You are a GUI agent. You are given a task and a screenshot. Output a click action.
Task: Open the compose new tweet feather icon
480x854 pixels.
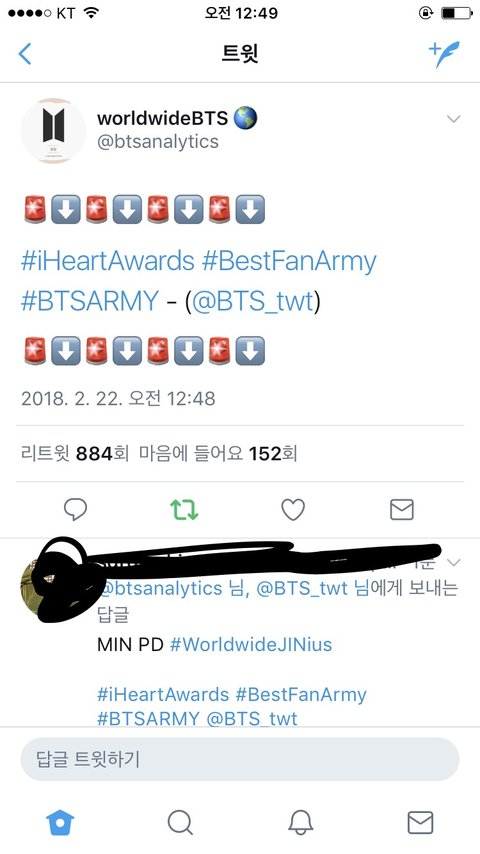[444, 54]
